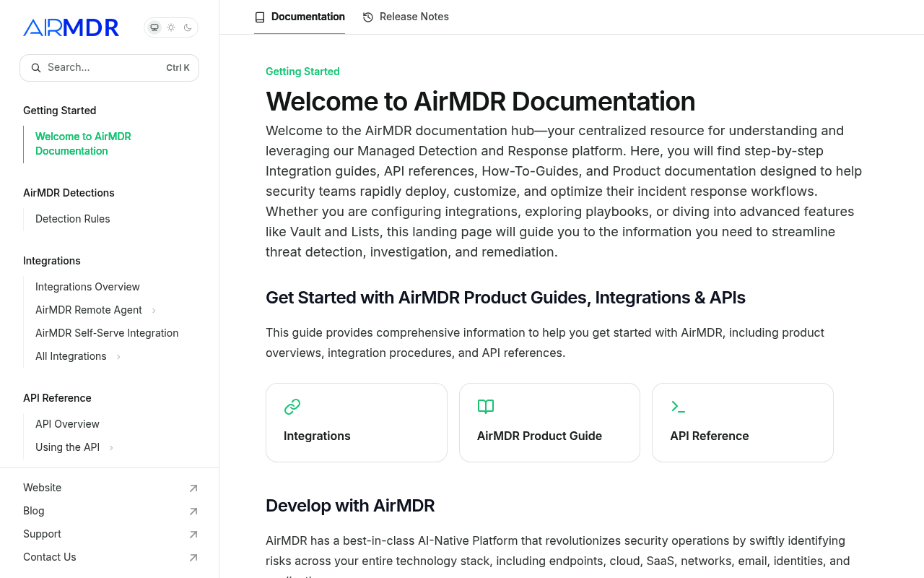Click the Getting Started green breadcrumb
924x578 pixels.
coord(302,72)
